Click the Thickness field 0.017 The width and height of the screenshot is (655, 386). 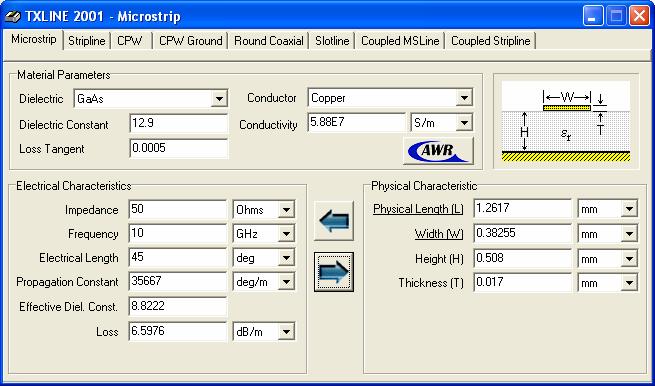click(x=523, y=283)
